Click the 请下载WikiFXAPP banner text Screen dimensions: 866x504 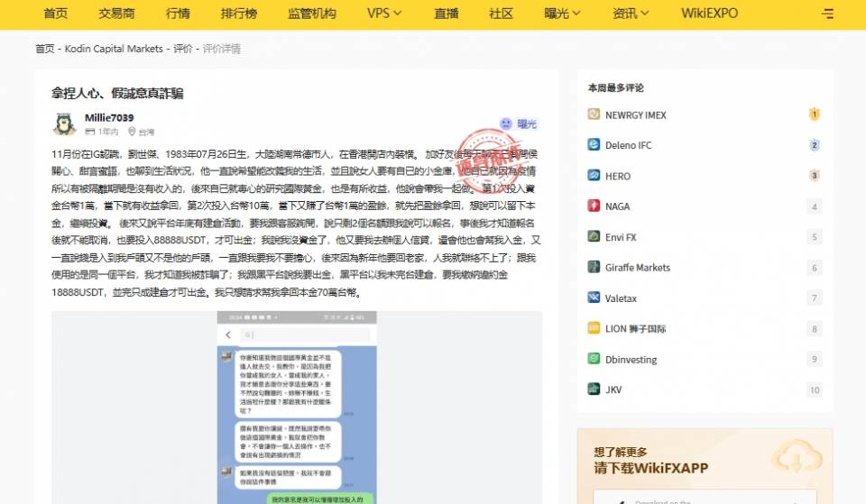point(651,468)
